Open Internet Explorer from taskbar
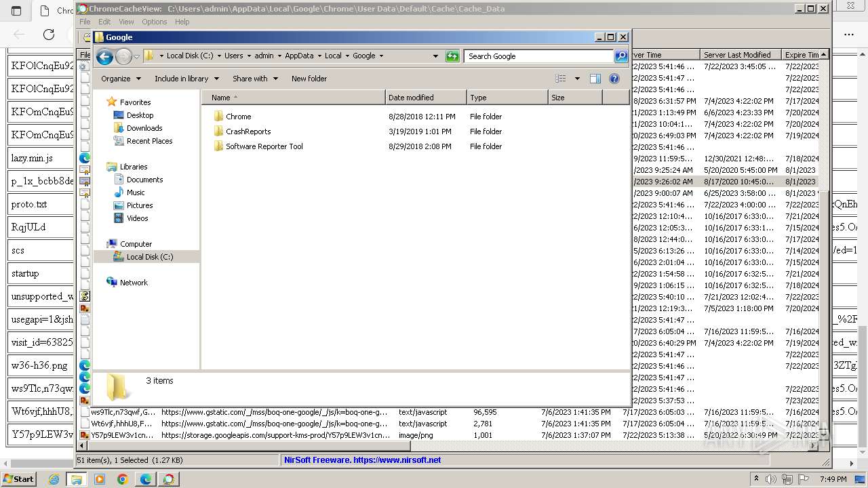 tap(54, 479)
